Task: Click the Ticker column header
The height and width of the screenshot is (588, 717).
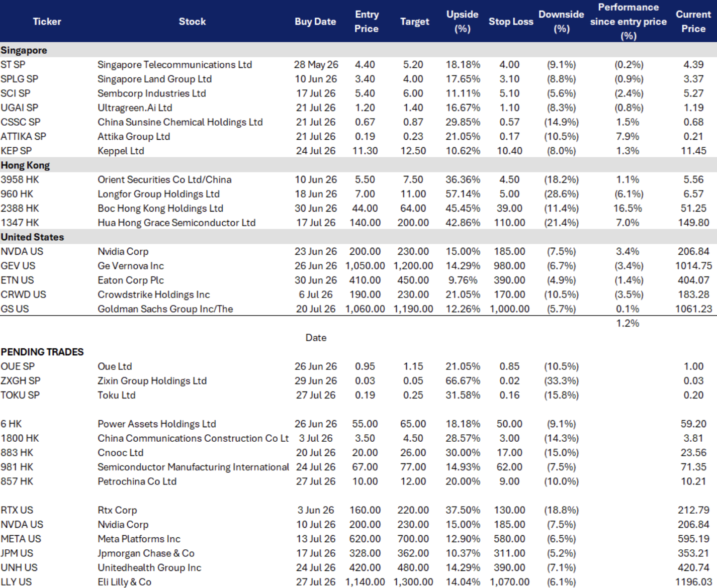Action: [x=47, y=22]
